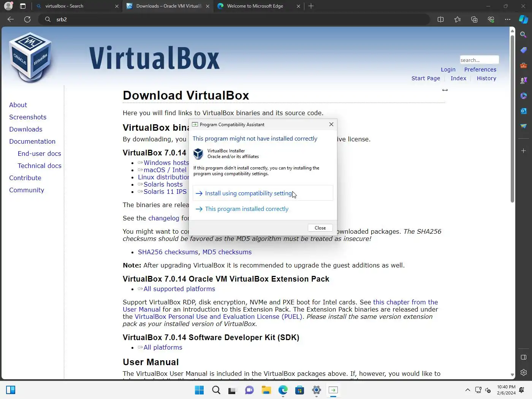Choose Install using compatibility settings
This screenshot has height=399, width=532.
[x=263, y=193]
